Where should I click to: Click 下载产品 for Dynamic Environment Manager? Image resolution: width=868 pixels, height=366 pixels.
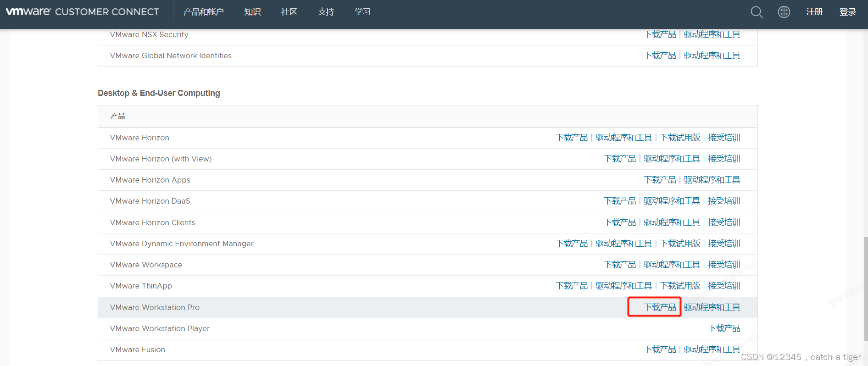pos(572,244)
